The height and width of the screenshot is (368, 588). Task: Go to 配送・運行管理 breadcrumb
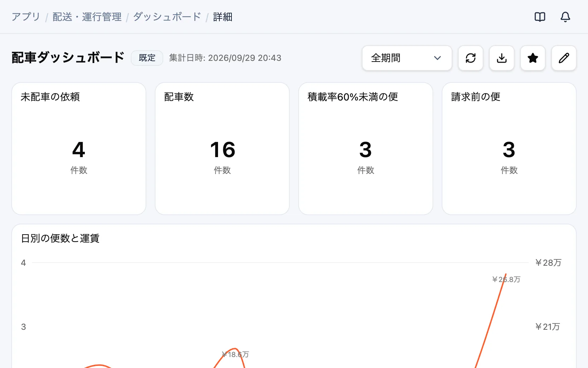pyautogui.click(x=87, y=17)
